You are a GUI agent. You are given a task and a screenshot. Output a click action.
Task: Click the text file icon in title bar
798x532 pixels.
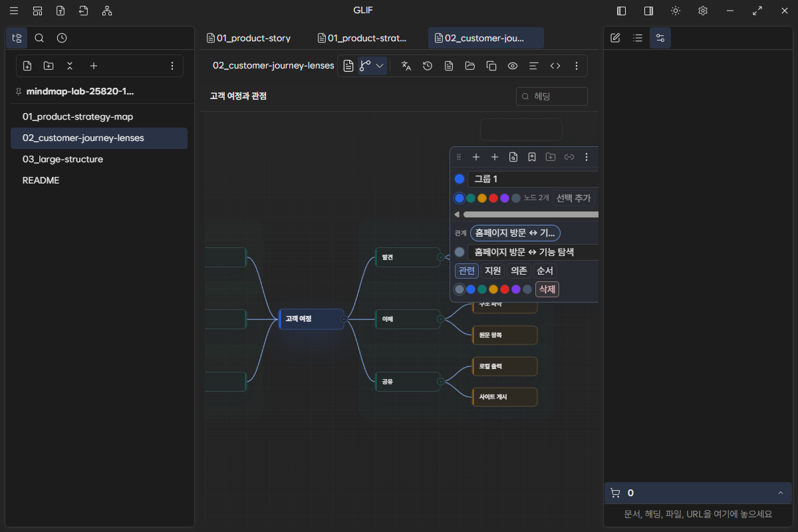pos(61,11)
